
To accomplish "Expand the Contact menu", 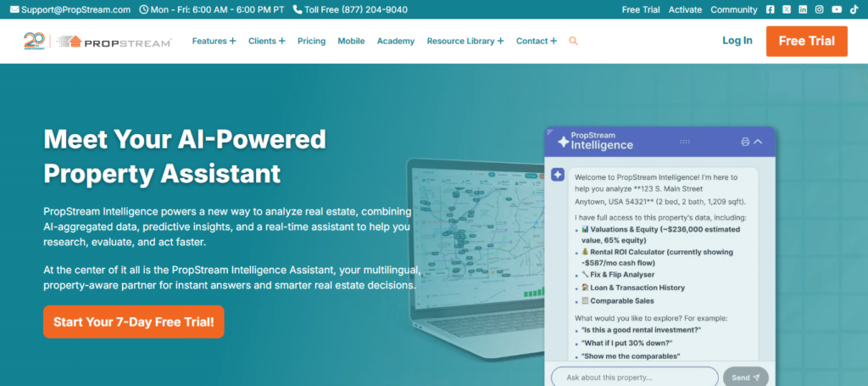I will pos(537,41).
